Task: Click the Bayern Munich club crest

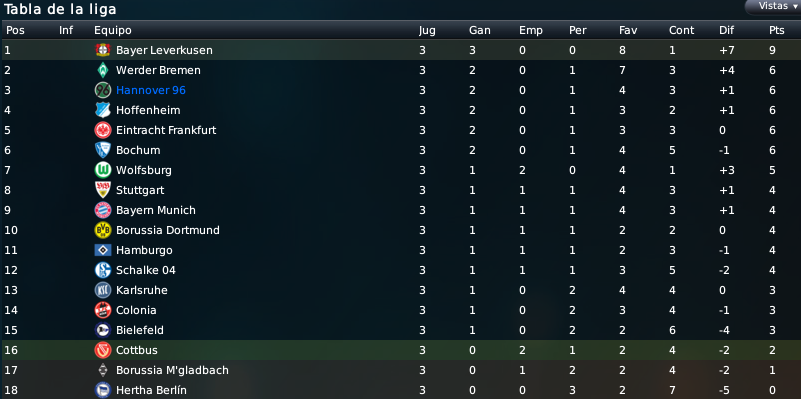Action: [x=103, y=210]
